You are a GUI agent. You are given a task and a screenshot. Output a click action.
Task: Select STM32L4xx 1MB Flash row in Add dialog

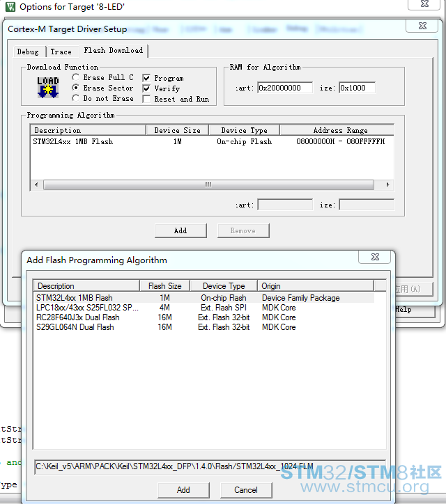(x=203, y=298)
